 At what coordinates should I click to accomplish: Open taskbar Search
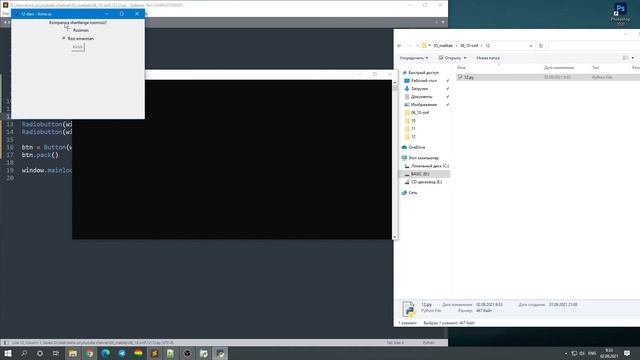[24, 353]
